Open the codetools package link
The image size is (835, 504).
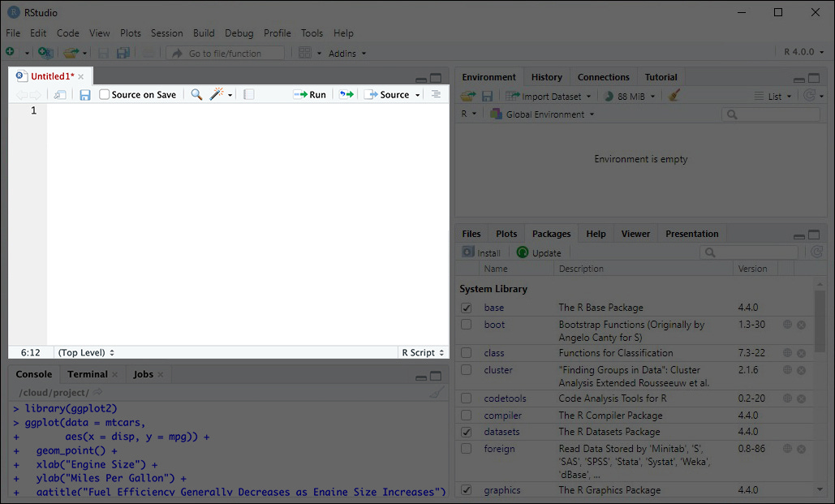tap(505, 398)
